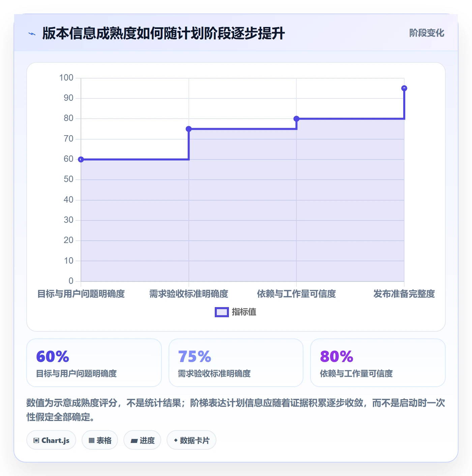The width and height of the screenshot is (472, 476).
Task: Click x-axis label 需求验收标准明确度
Action: coord(189,294)
